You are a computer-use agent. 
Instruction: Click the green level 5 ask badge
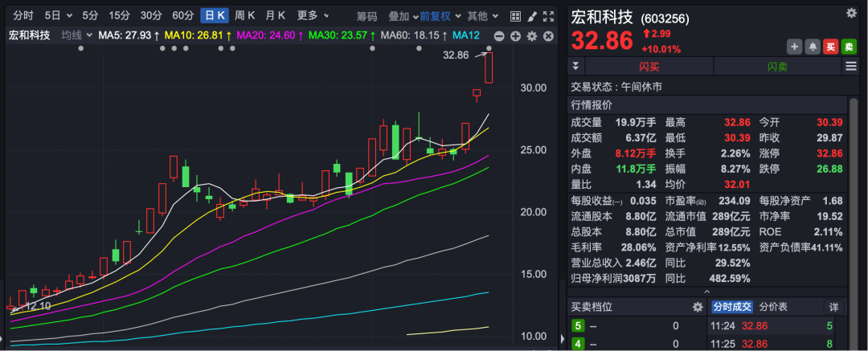578,326
